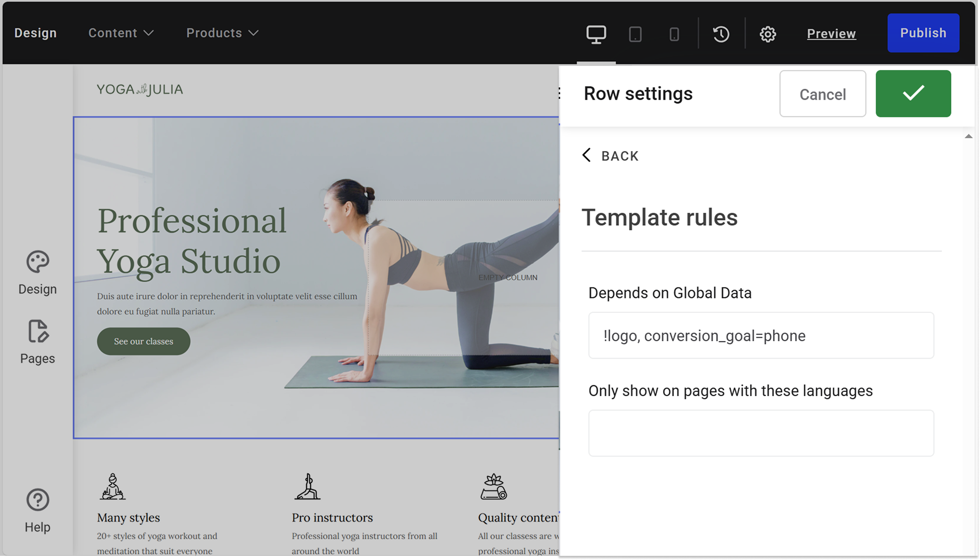Screen dimensions: 980x560
Task: Click the Depends on Global Data field
Action: coord(761,335)
